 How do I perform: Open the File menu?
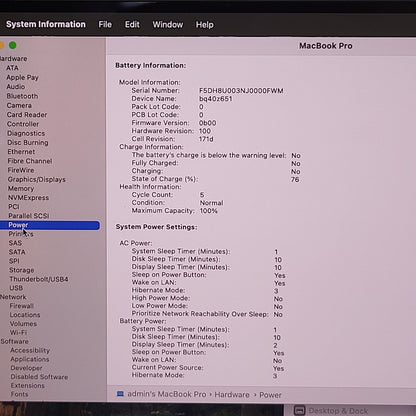(x=105, y=25)
